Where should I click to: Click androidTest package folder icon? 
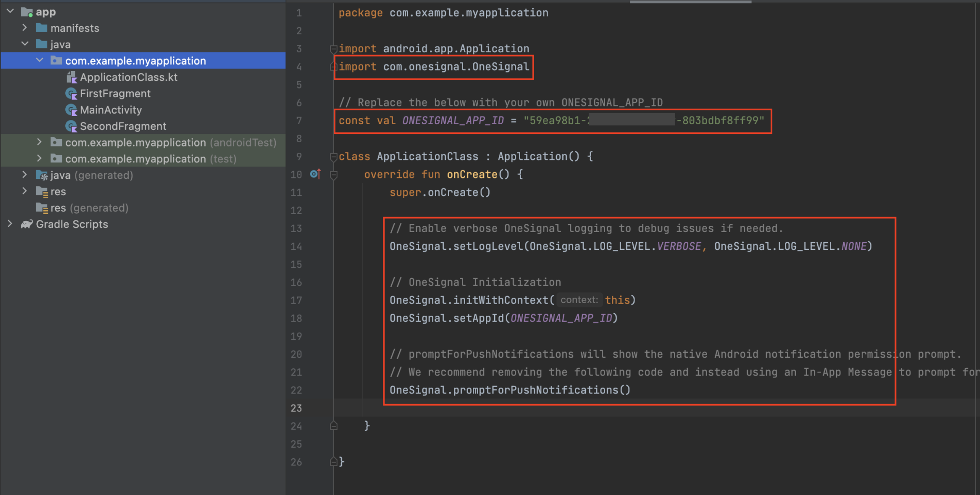coord(57,142)
